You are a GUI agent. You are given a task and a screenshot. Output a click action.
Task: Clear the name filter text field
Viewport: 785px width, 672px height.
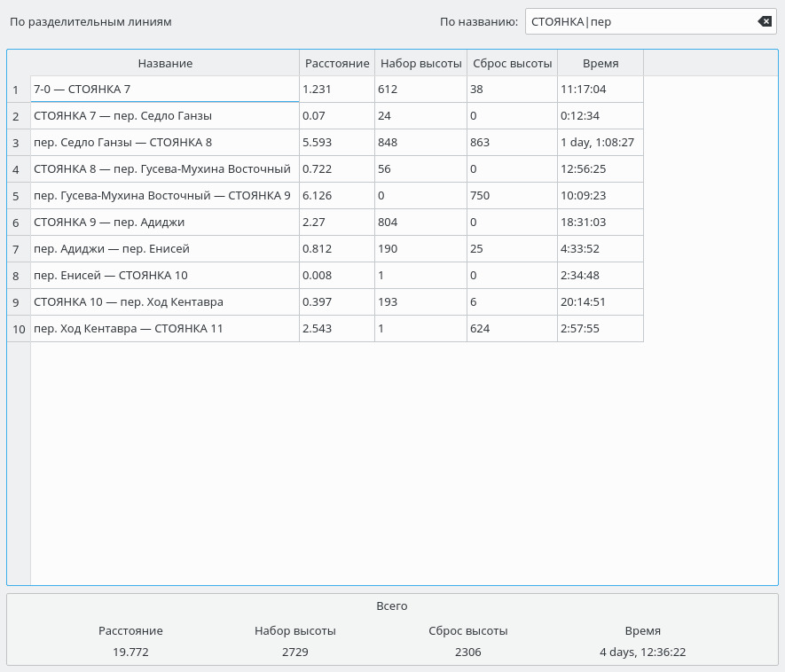coord(765,22)
